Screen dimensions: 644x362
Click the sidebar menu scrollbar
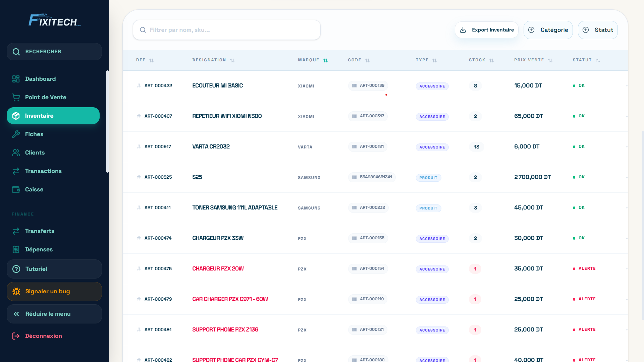point(107,122)
